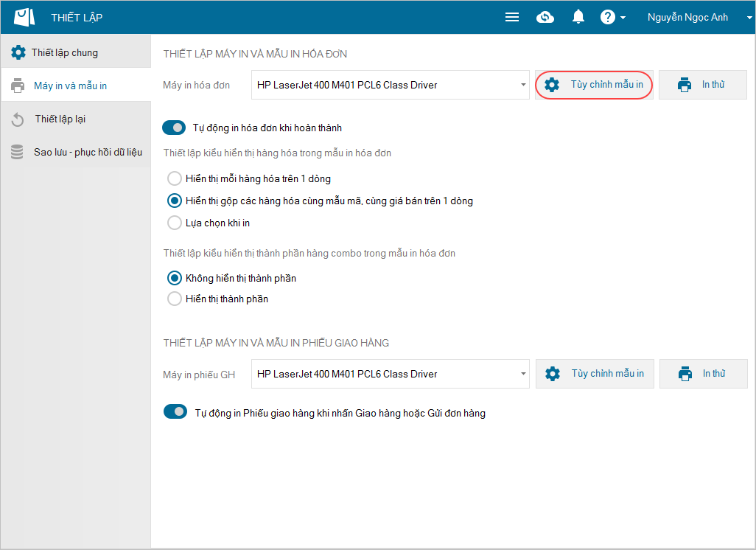Click the THIẾT LẬP header title
The height and width of the screenshot is (550, 756).
click(77, 18)
